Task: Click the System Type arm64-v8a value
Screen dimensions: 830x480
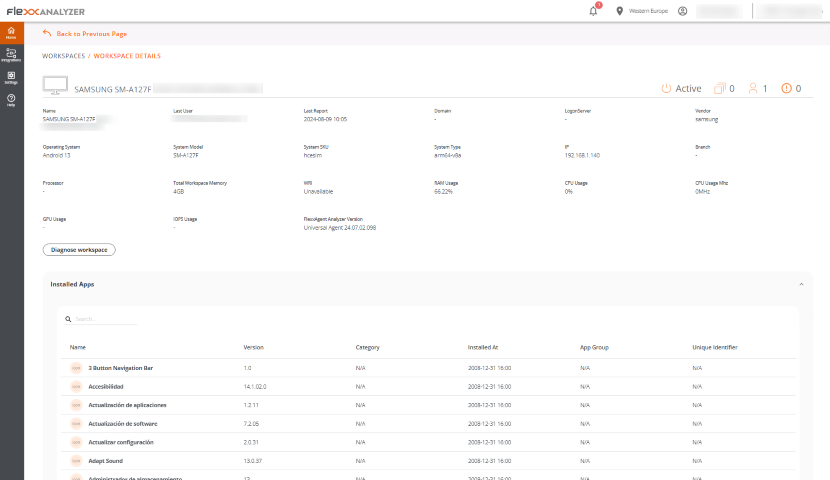Action: coord(448,155)
